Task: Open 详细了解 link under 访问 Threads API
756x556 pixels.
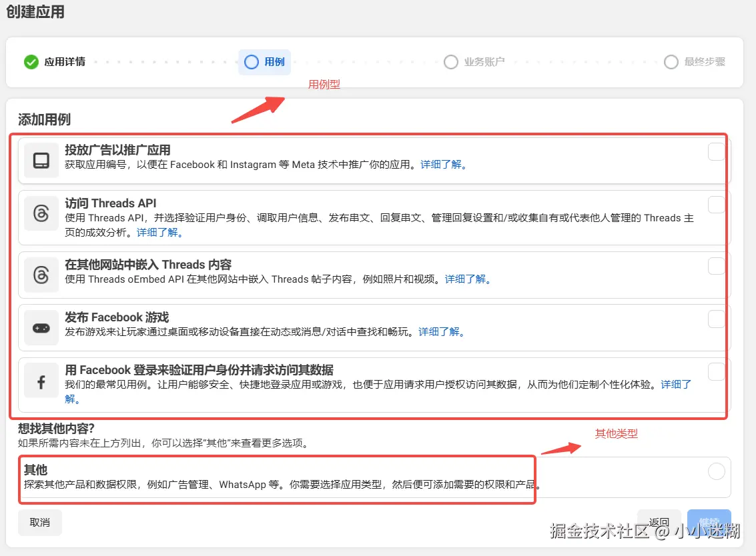Action: 159,233
